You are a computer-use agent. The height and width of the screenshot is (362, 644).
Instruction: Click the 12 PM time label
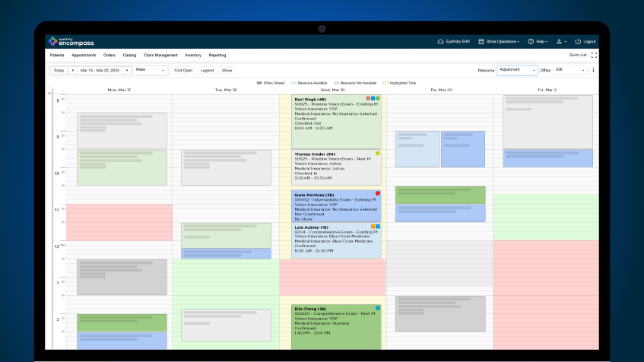58,246
